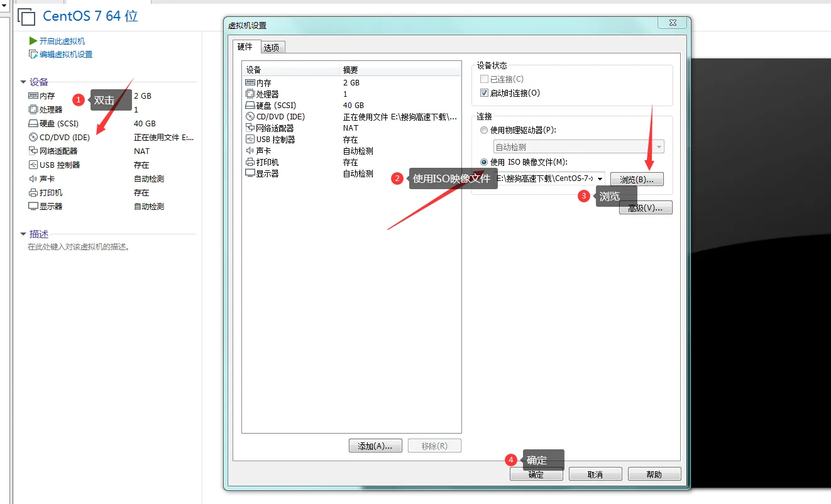831x504 pixels.
Task: Click NAT summary in settings dialog list
Action: [351, 128]
